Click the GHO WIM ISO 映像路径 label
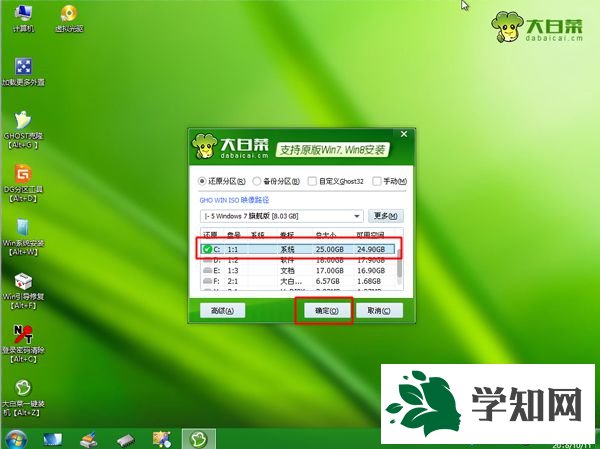 234,200
